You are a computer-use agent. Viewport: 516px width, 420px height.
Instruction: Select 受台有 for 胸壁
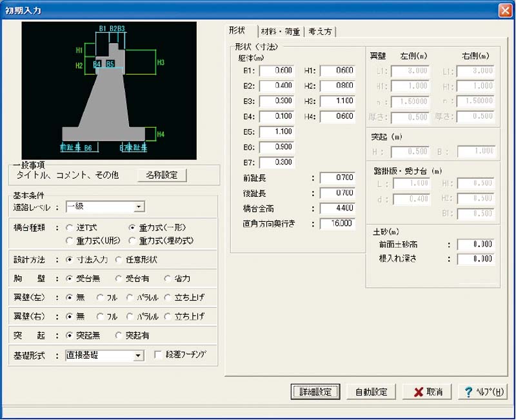pos(119,279)
